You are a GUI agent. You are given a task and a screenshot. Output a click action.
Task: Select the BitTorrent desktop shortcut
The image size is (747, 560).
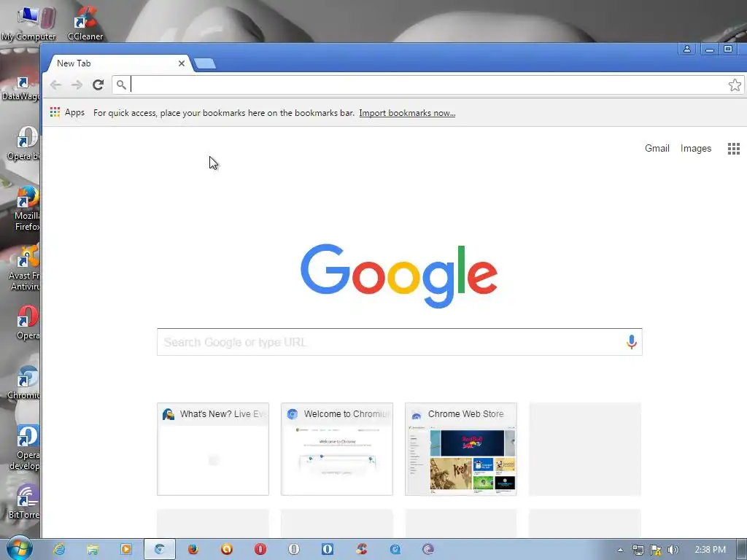tap(25, 502)
